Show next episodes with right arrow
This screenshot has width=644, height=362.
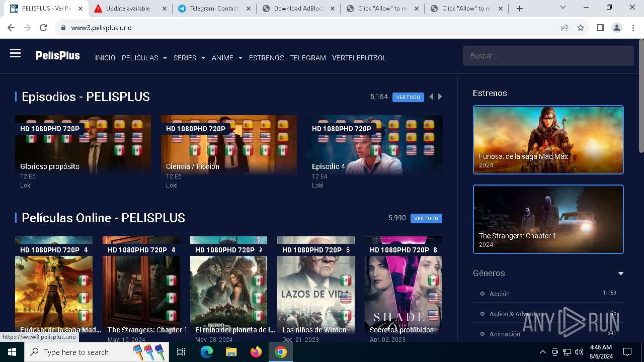tap(440, 97)
